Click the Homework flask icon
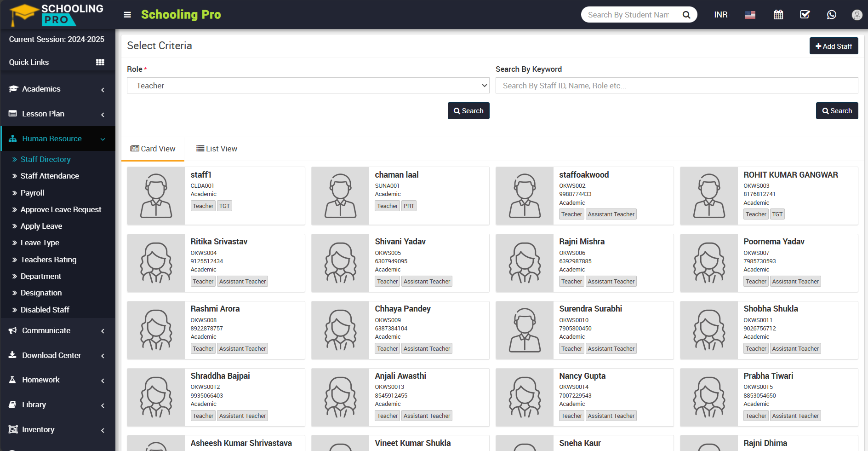This screenshot has height=451, width=868. tap(12, 380)
